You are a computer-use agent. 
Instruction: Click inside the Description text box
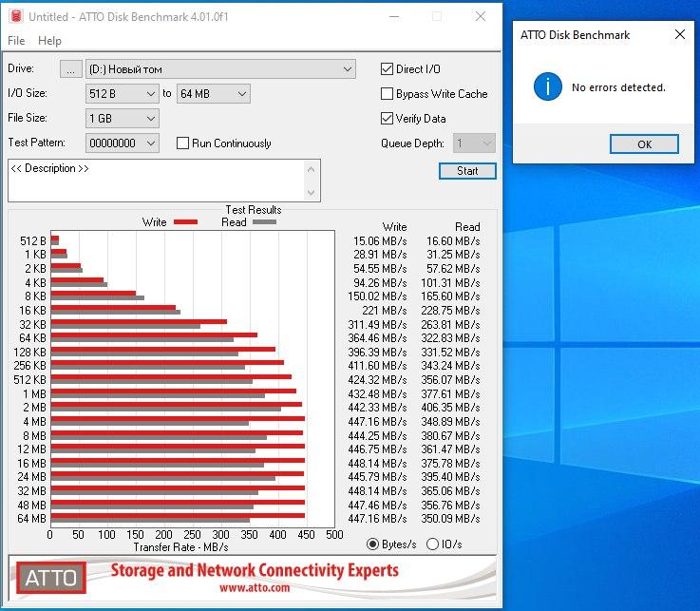157,181
